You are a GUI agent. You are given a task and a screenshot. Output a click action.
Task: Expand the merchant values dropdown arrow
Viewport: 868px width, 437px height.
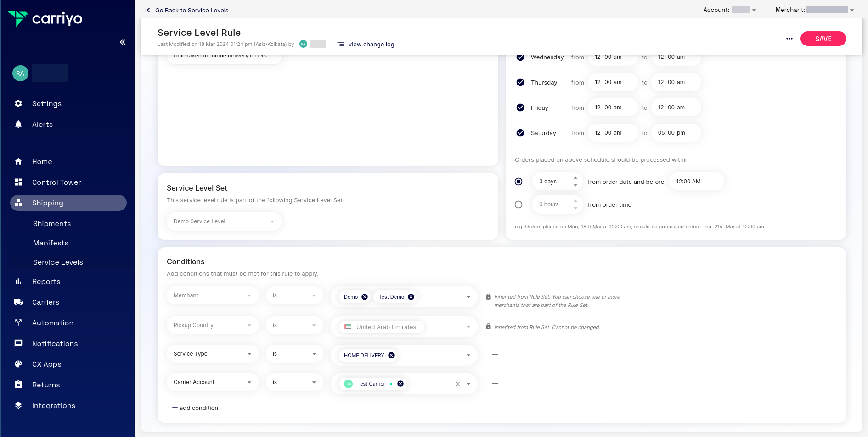468,297
